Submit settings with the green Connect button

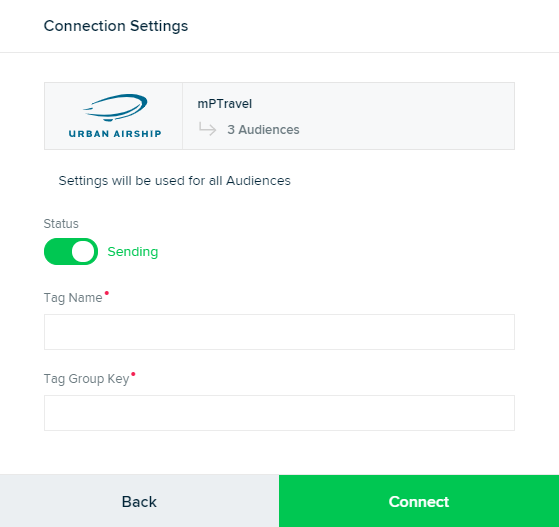click(419, 501)
